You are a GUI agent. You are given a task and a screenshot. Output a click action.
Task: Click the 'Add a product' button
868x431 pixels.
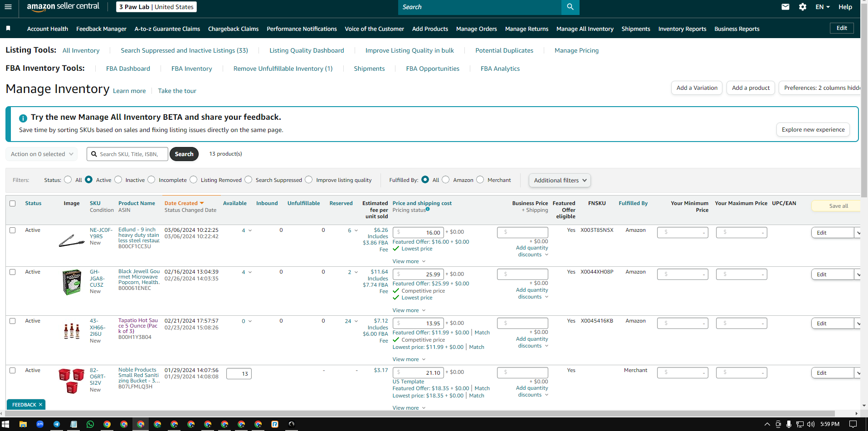coord(751,88)
